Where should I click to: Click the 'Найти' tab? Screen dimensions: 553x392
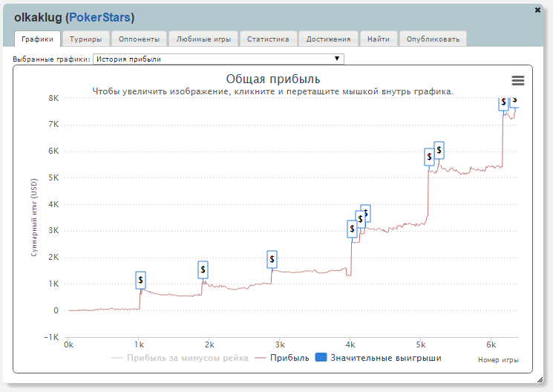tap(379, 39)
